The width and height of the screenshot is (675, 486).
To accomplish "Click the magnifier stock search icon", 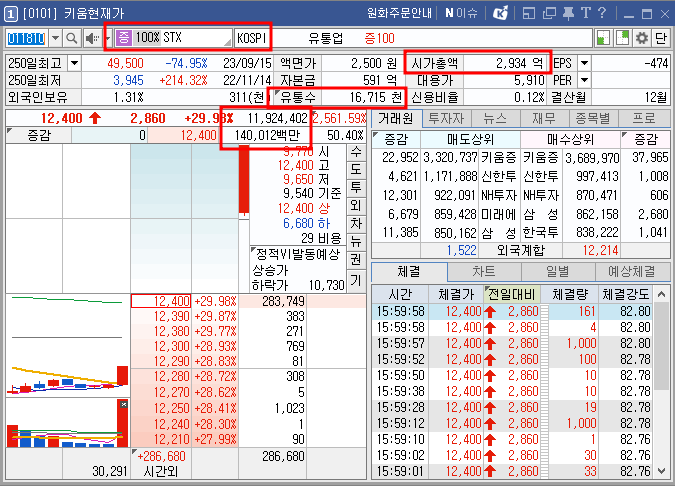I will tap(71, 38).
